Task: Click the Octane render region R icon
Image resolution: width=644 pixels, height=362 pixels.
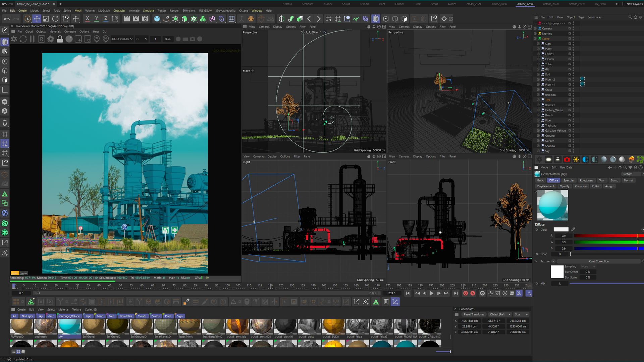Action: point(41,39)
